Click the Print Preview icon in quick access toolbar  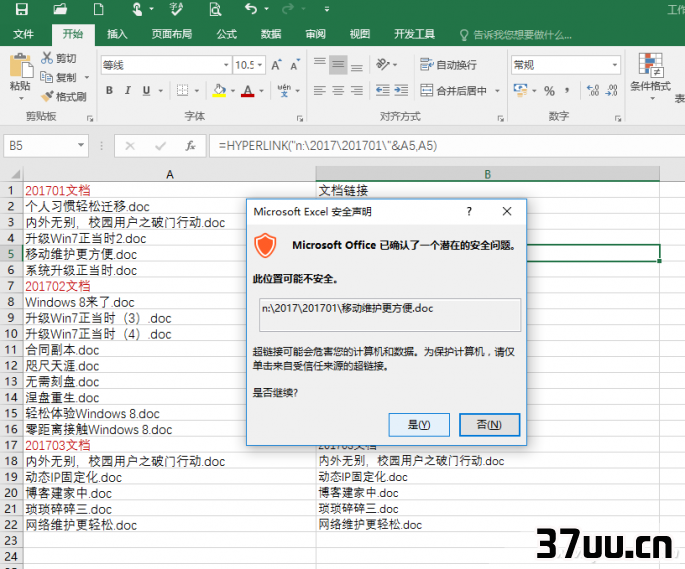tap(215, 9)
